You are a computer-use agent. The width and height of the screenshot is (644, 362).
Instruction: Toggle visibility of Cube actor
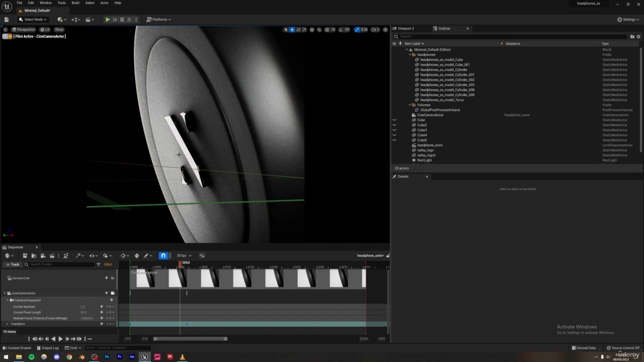pyautogui.click(x=394, y=120)
